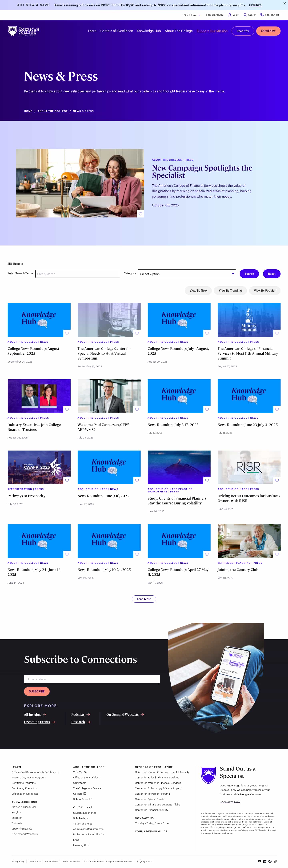This screenshot has width=288, height=868.
Task: Click the coral Enroll Now button
Action: [268, 31]
